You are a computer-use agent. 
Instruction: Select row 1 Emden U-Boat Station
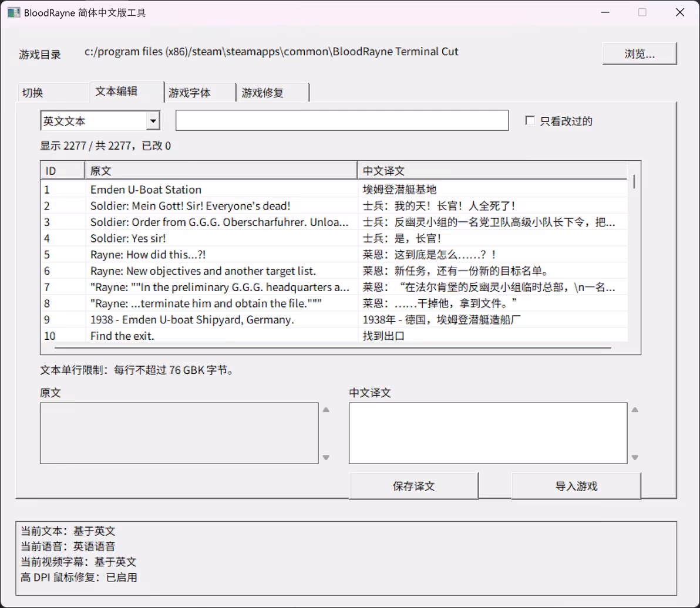pos(334,190)
